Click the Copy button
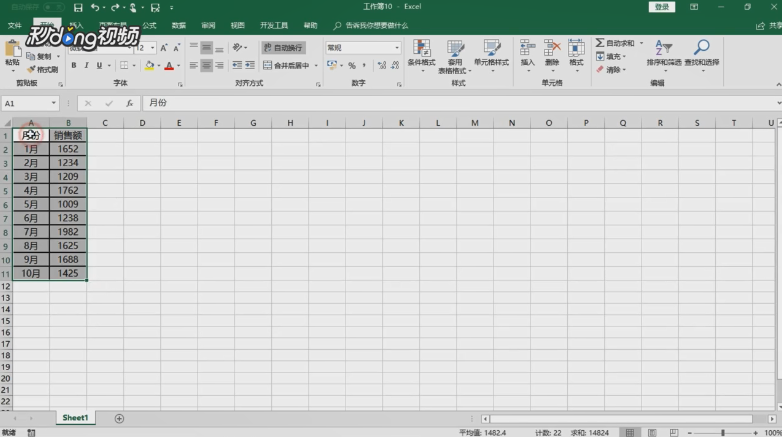The image size is (782, 437). [39, 56]
